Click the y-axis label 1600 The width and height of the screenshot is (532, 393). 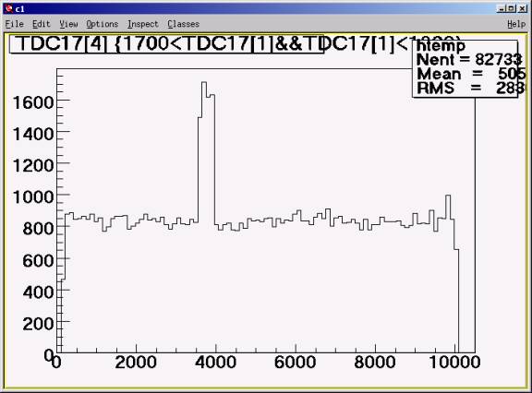[x=33, y=102]
